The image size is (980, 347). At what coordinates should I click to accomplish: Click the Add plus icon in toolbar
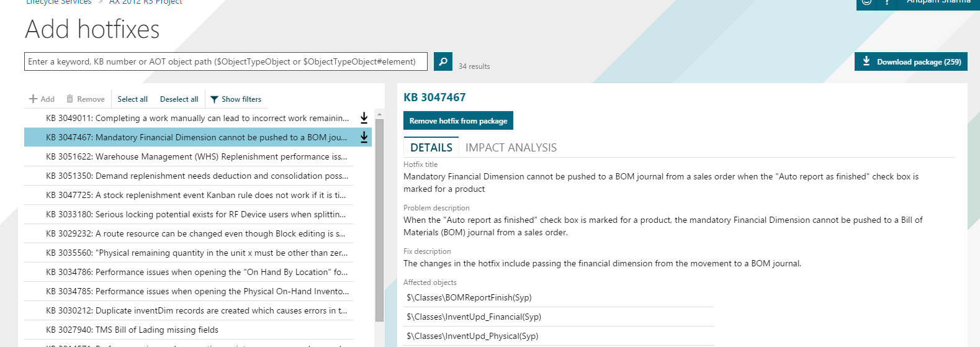34,99
